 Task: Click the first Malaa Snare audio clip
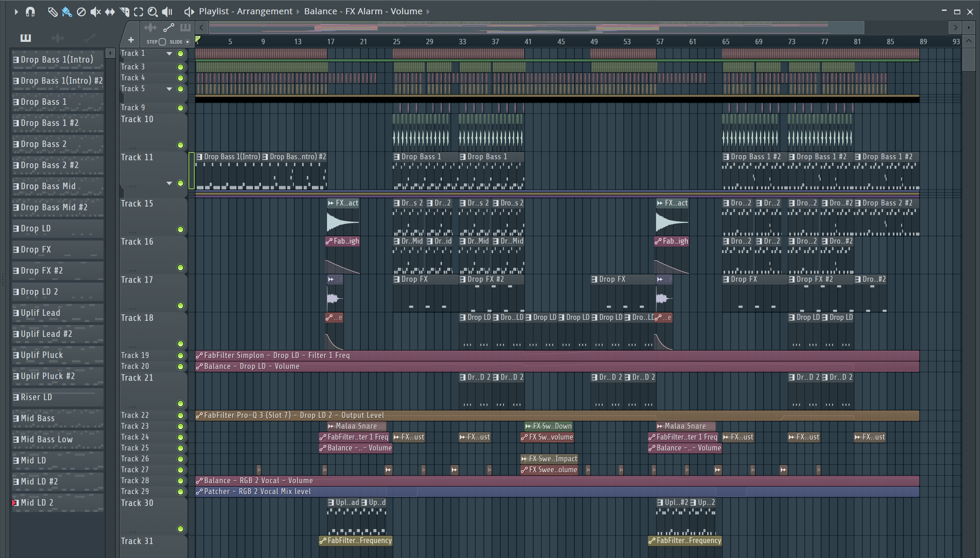(x=356, y=426)
